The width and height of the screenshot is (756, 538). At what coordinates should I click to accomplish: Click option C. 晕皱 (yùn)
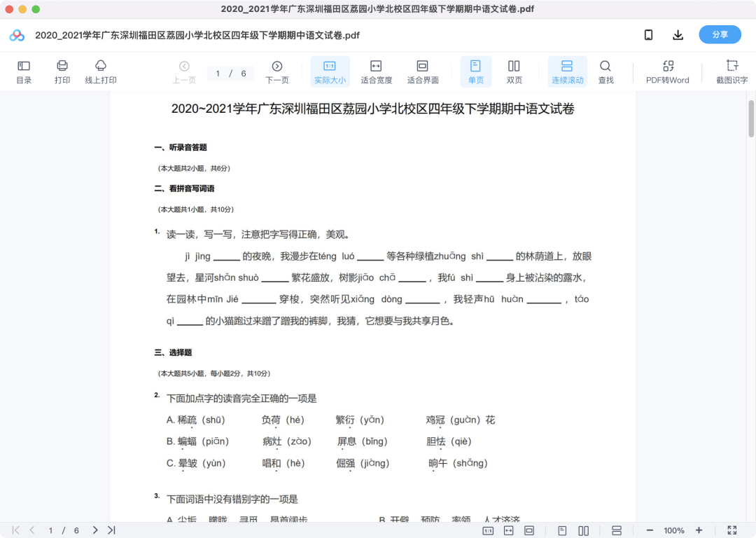pos(196,464)
